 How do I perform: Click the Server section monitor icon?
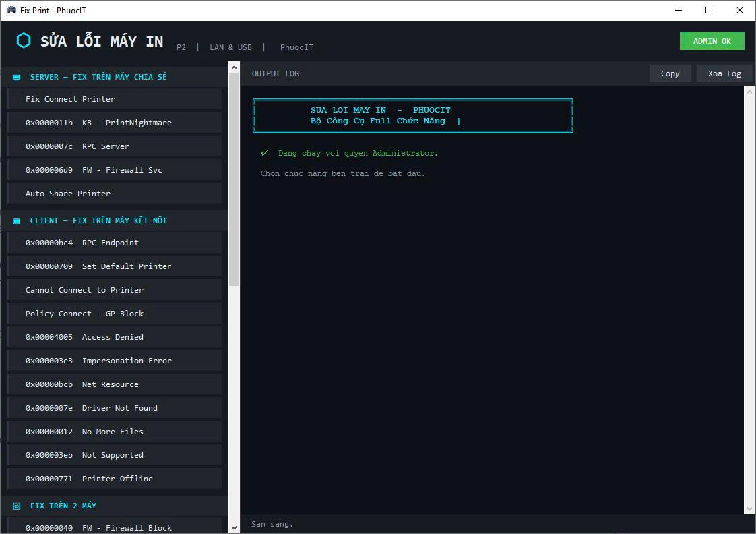(17, 78)
